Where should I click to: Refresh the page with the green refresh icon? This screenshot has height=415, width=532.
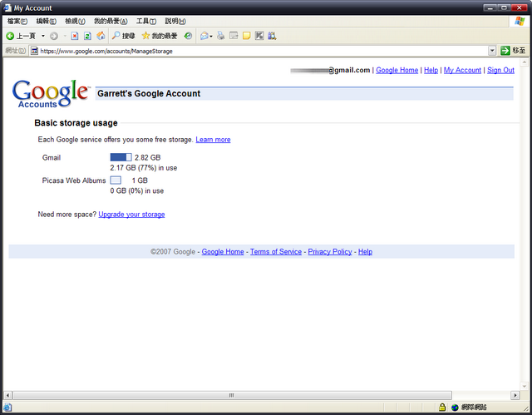87,36
